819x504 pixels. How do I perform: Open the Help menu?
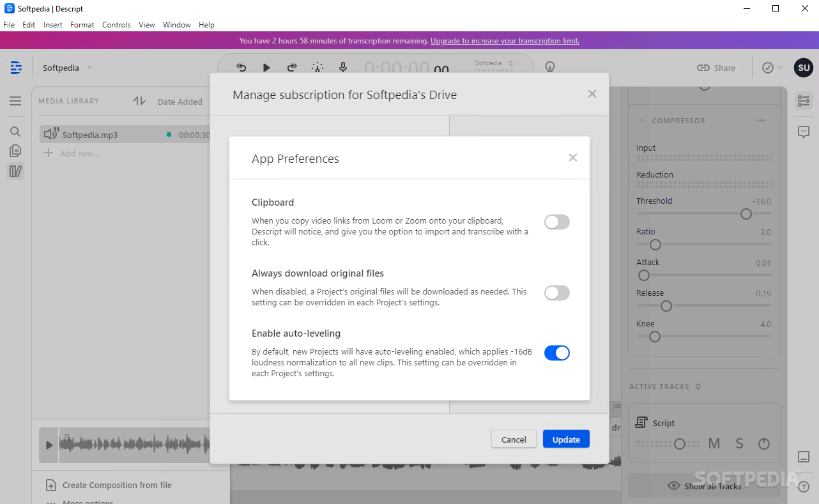(x=206, y=25)
